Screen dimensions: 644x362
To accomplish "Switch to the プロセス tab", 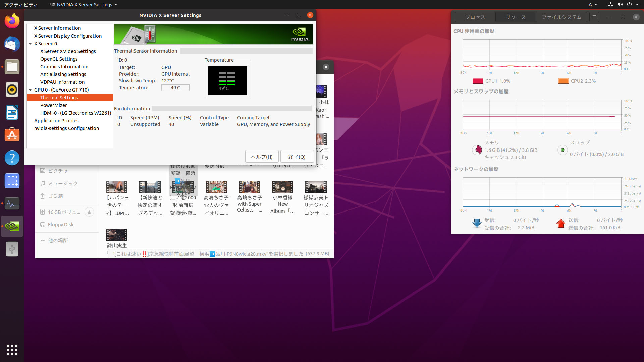I will point(475,17).
